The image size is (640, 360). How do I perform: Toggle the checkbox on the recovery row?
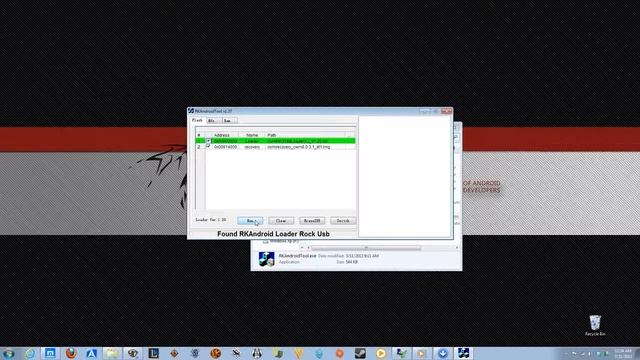[208, 147]
